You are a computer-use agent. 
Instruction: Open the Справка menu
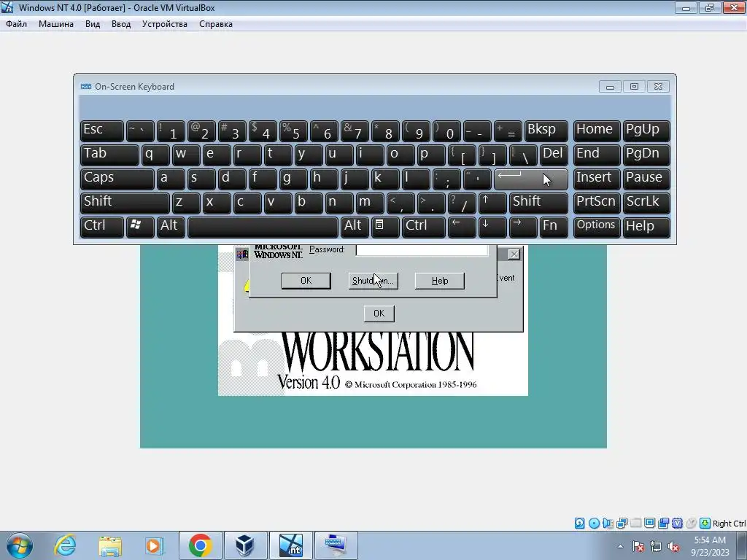(216, 24)
